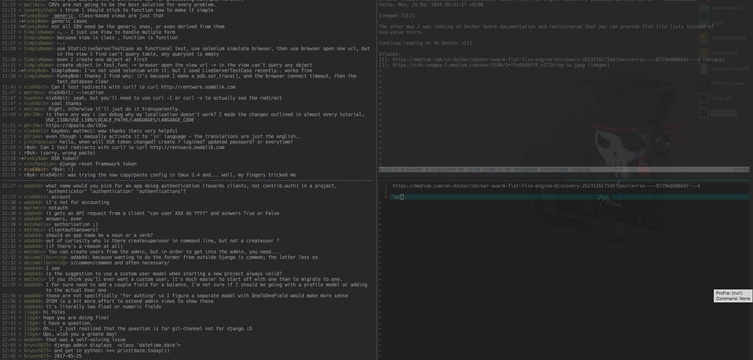This screenshot has width=753, height=360.
Task: Click the 'The other day I was looking at Docker Swarm' paragraph
Action: pos(546,29)
